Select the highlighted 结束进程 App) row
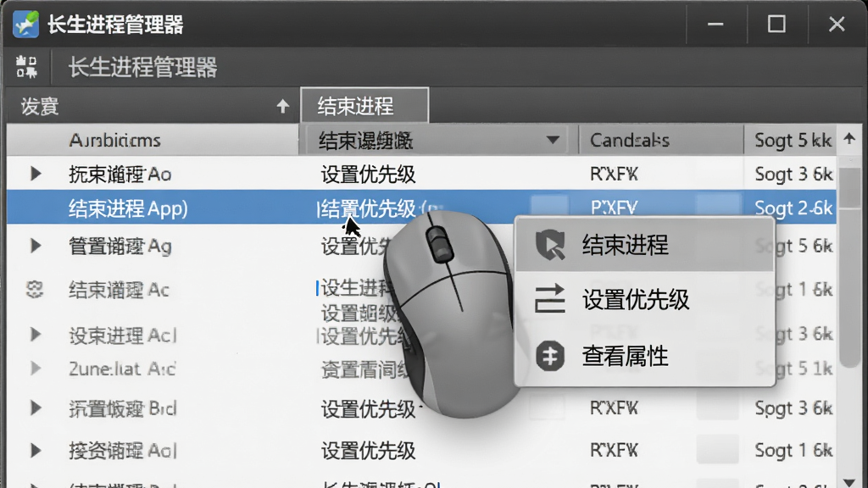 click(421, 208)
